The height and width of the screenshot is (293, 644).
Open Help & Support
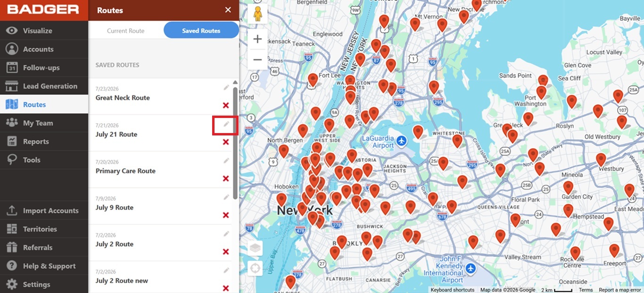[x=44, y=266]
